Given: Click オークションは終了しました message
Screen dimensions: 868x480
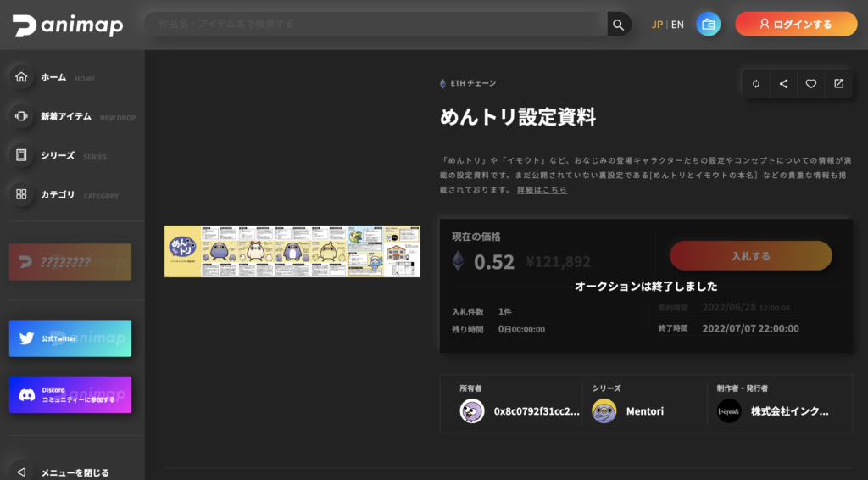Looking at the screenshot, I should coord(646,287).
